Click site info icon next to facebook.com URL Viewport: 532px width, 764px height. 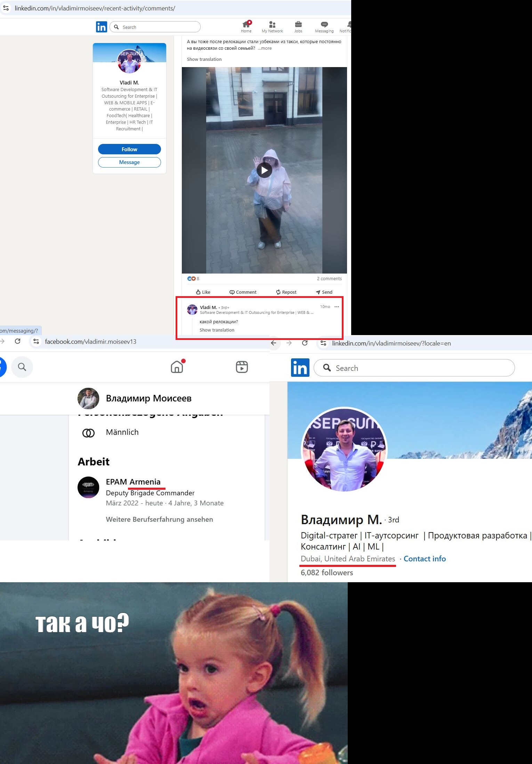36,341
